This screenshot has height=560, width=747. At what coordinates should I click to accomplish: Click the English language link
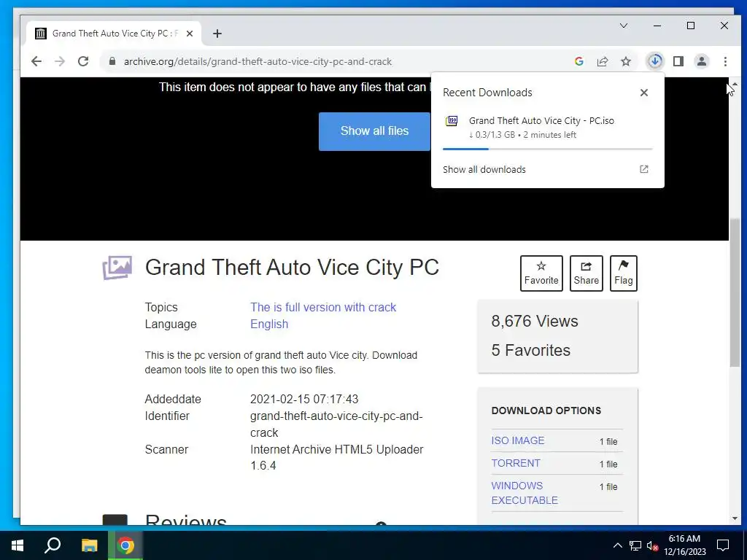269,324
